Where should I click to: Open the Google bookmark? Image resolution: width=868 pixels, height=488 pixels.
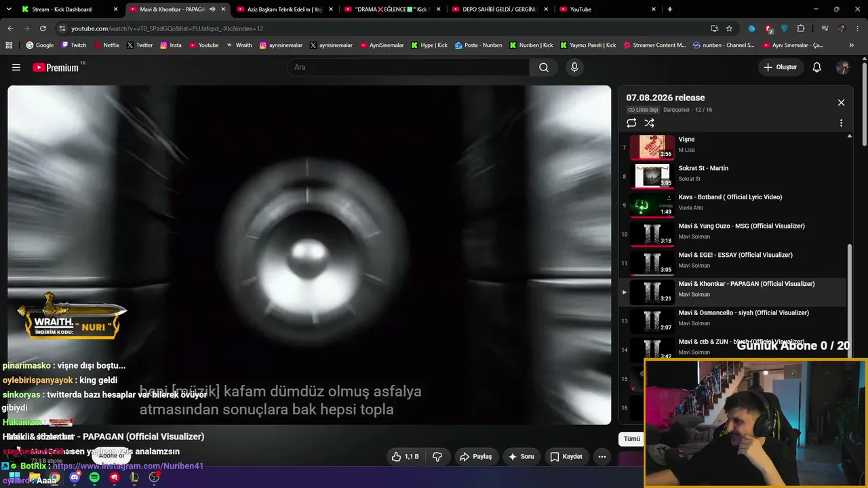40,45
